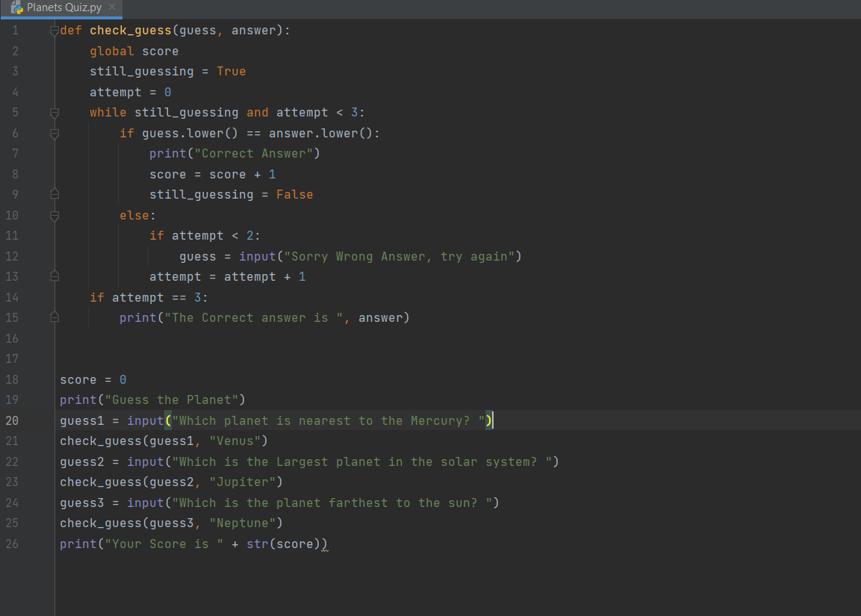Click 'guess2' variable on line 22
This screenshot has height=616, width=861.
point(82,461)
